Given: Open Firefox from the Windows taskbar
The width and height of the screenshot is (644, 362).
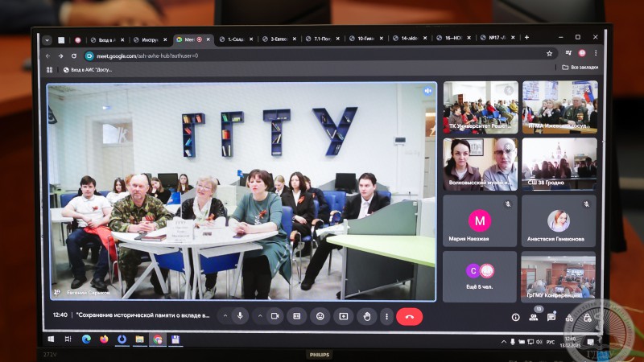Looking at the screenshot, I should [104, 339].
